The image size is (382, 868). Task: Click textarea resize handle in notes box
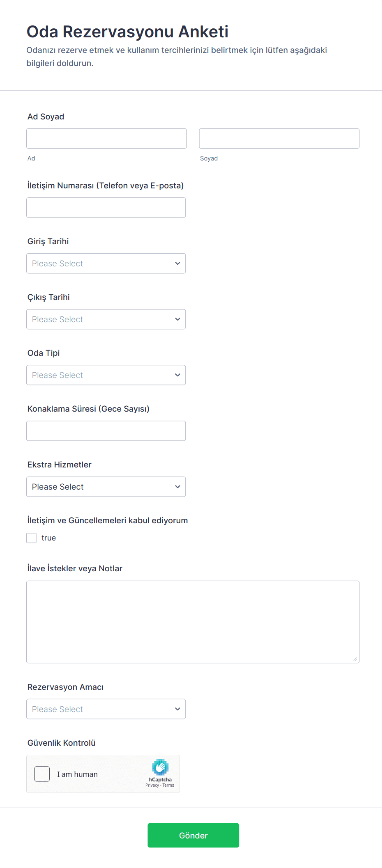click(x=355, y=659)
